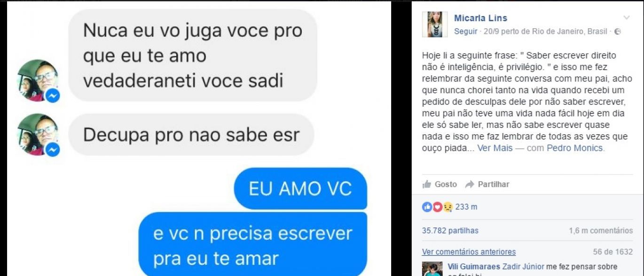Open Micarla Lins profile link
The height and width of the screenshot is (276, 644).
pos(480,18)
